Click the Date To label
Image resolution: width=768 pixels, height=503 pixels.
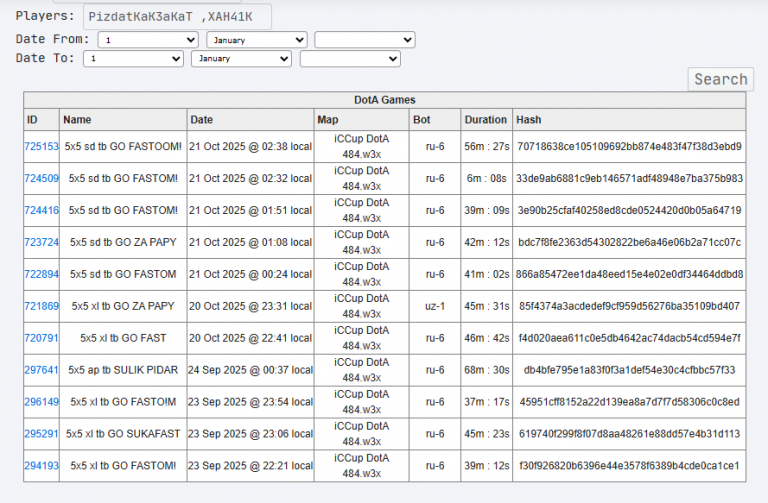(45, 58)
